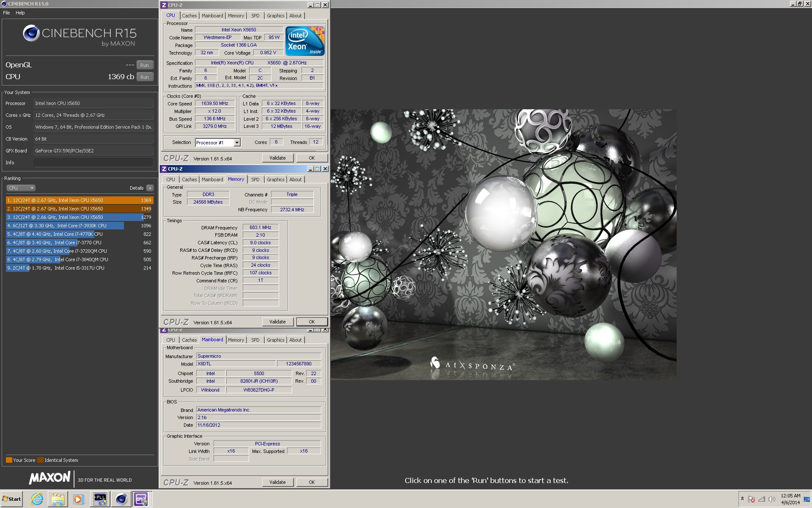Open Memory tab in Mainboard CPU-Z window
The height and width of the screenshot is (508, 812).
[x=236, y=340]
